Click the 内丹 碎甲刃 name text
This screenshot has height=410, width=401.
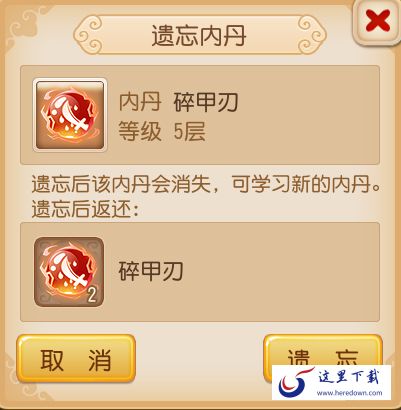[178, 102]
